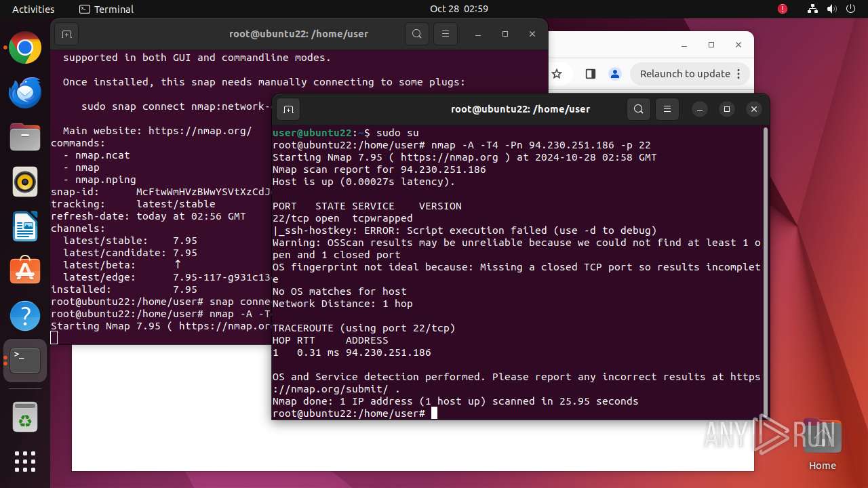Open Google Chrome from the dock
This screenshot has width=868, height=488.
click(25, 48)
